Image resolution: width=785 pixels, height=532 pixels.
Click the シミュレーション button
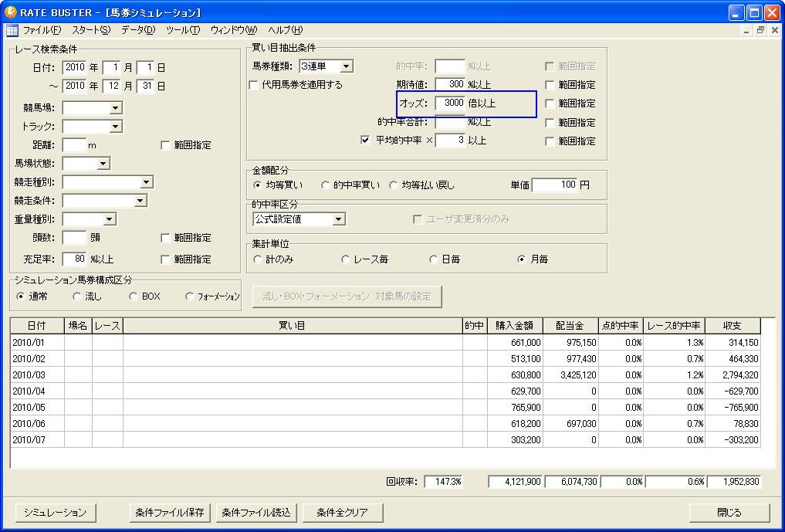click(x=55, y=513)
